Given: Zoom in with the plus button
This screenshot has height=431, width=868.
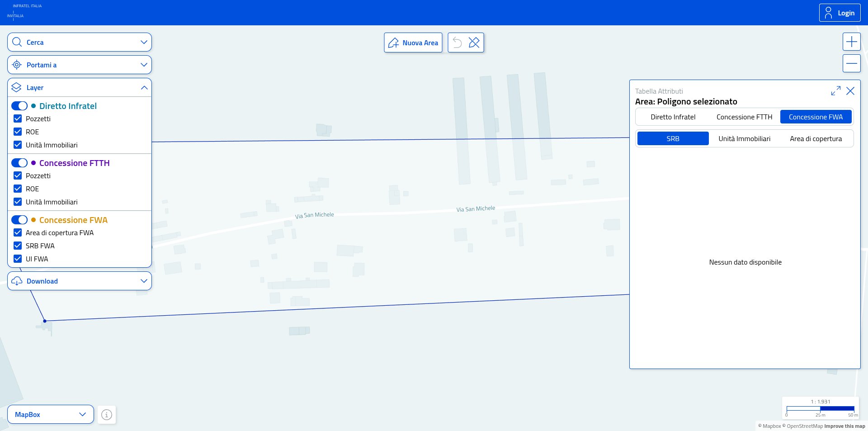Looking at the screenshot, I should [851, 42].
